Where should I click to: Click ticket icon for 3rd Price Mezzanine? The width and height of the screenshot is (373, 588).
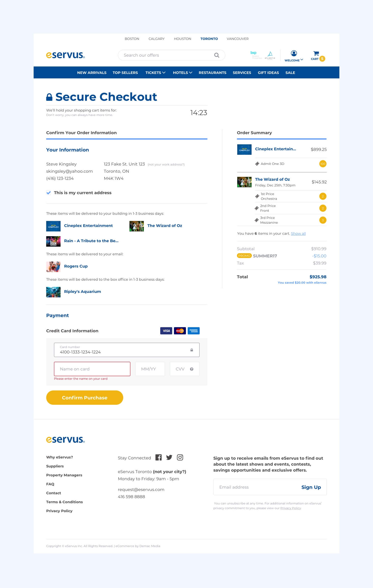[x=257, y=220]
